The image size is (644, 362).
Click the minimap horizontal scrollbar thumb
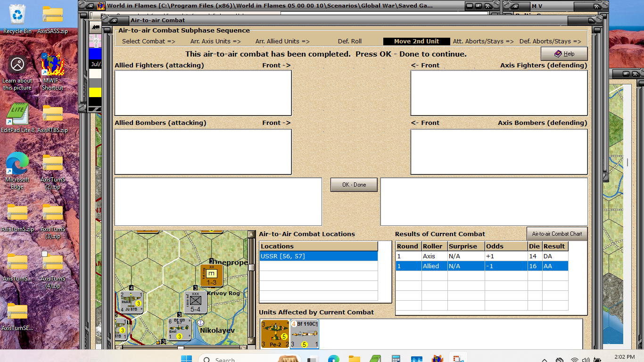click(x=181, y=348)
